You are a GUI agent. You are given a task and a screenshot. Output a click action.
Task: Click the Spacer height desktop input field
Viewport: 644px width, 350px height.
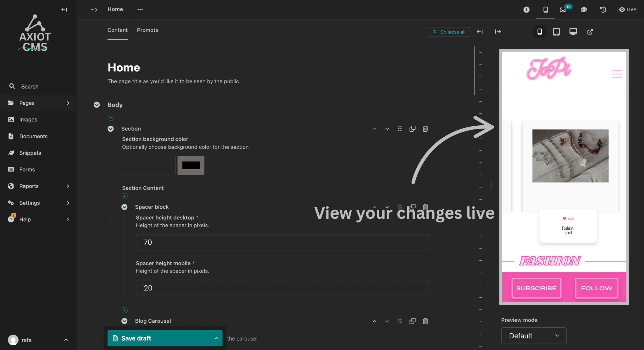click(282, 242)
